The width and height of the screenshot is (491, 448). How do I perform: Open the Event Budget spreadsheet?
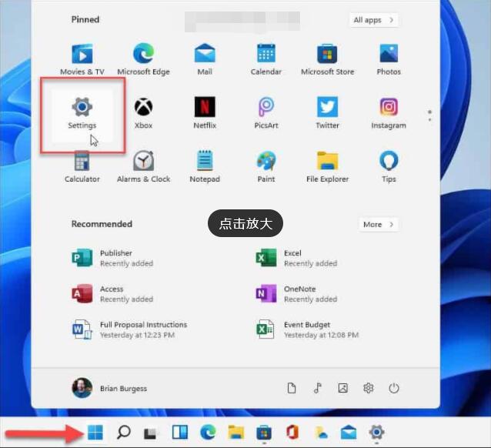tap(307, 329)
